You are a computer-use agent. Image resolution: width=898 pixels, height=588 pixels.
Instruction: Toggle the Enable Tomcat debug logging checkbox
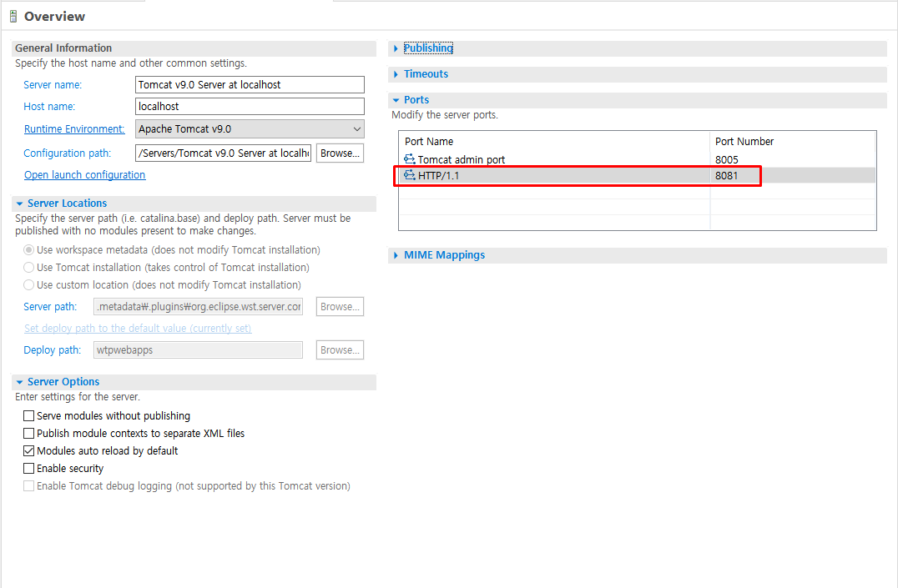28,485
